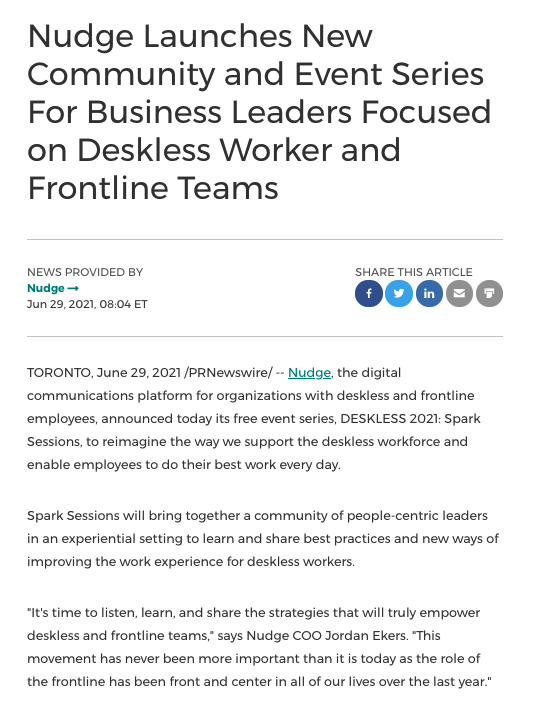
Task: Email this article using the envelope icon
Action: 459,294
